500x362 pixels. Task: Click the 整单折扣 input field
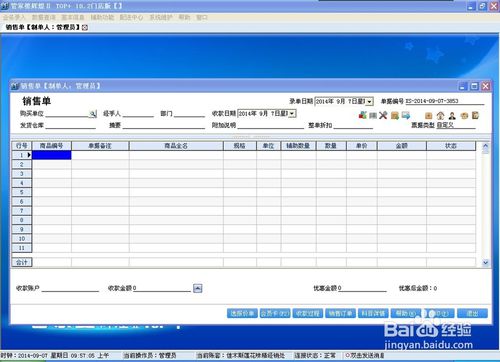coord(353,125)
